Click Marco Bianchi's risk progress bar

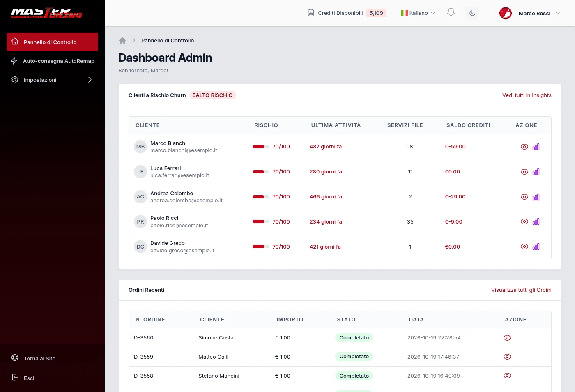[261, 147]
